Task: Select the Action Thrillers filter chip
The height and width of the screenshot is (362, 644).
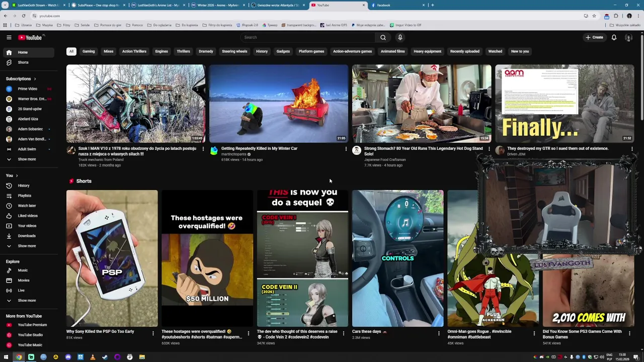Action: point(134,51)
